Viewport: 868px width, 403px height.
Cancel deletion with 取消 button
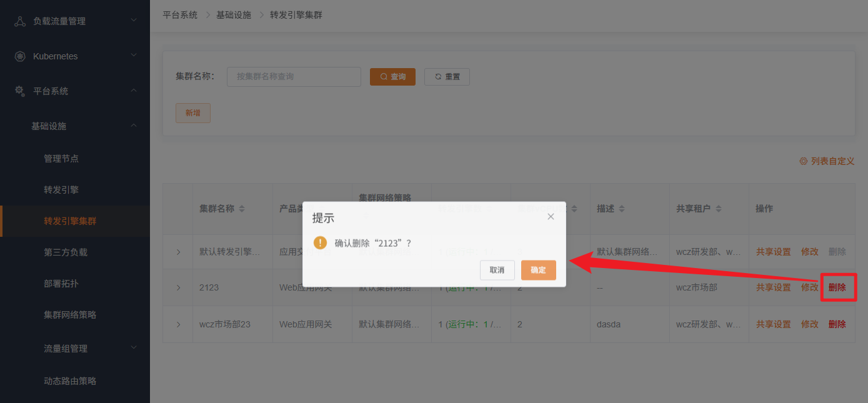[497, 270]
